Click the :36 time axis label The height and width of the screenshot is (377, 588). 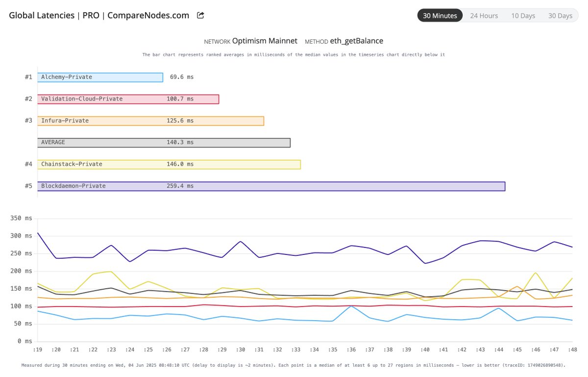pos(351,350)
